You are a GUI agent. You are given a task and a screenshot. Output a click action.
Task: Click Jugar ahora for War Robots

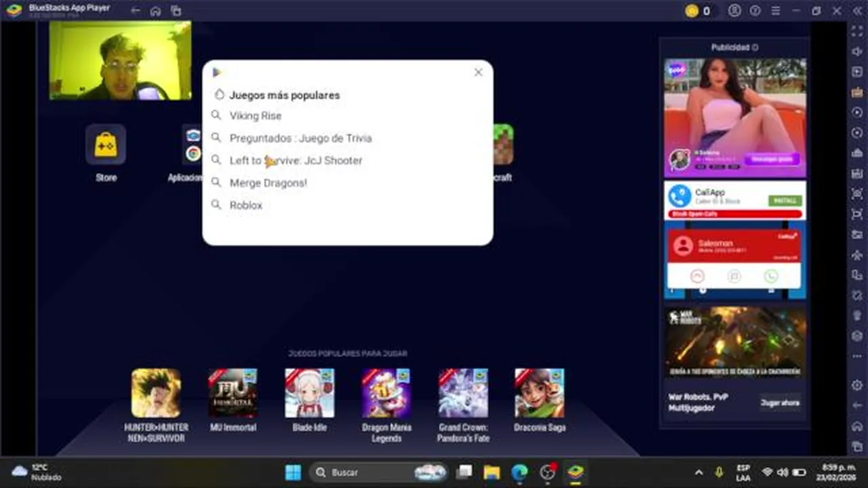tap(781, 403)
